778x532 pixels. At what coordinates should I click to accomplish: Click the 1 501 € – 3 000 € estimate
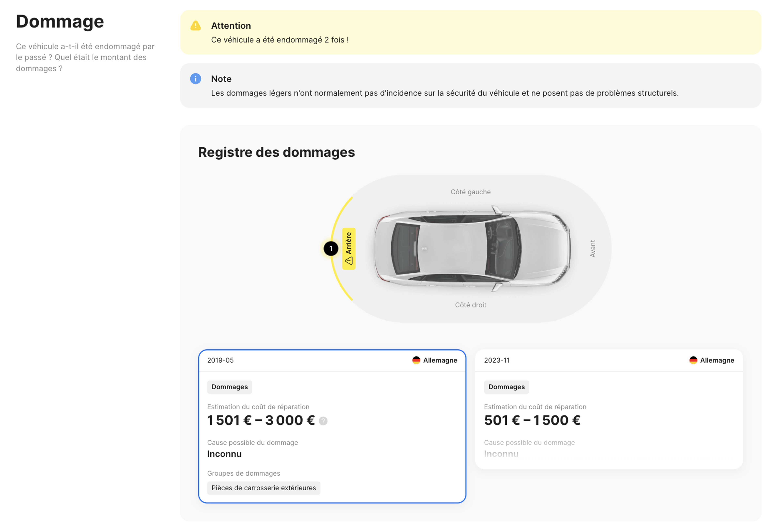point(261,420)
